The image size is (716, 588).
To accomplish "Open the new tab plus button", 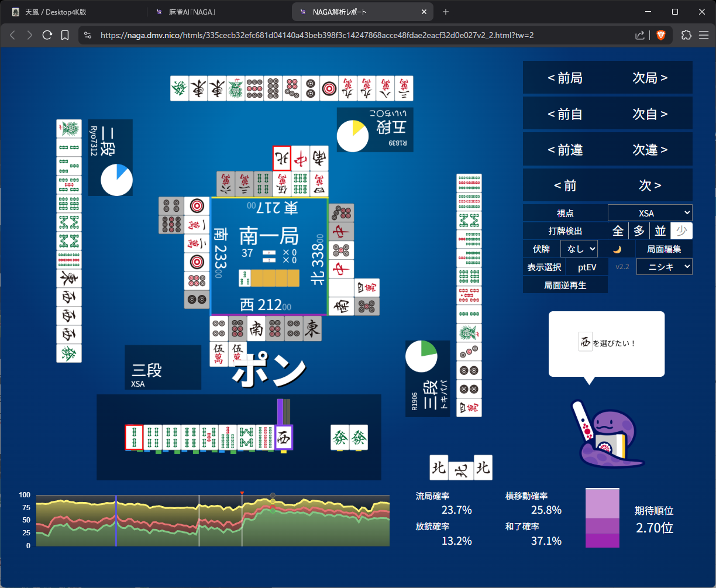I will (x=446, y=12).
